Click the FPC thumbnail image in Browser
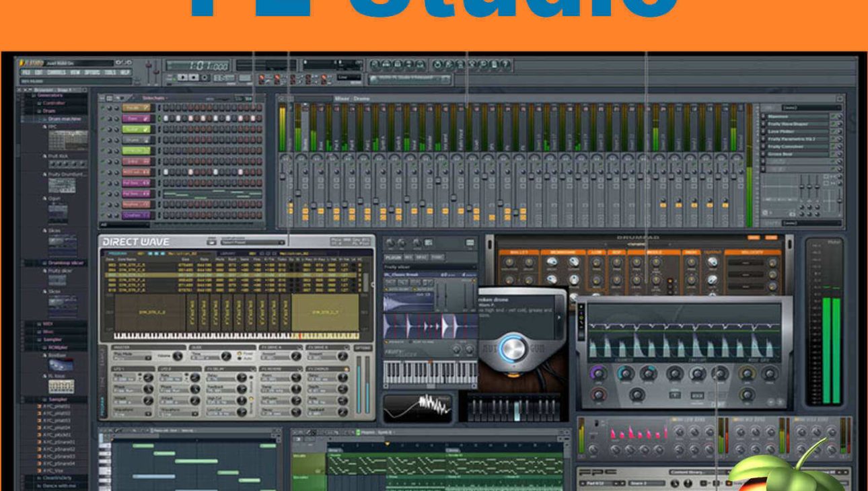 coord(68,140)
